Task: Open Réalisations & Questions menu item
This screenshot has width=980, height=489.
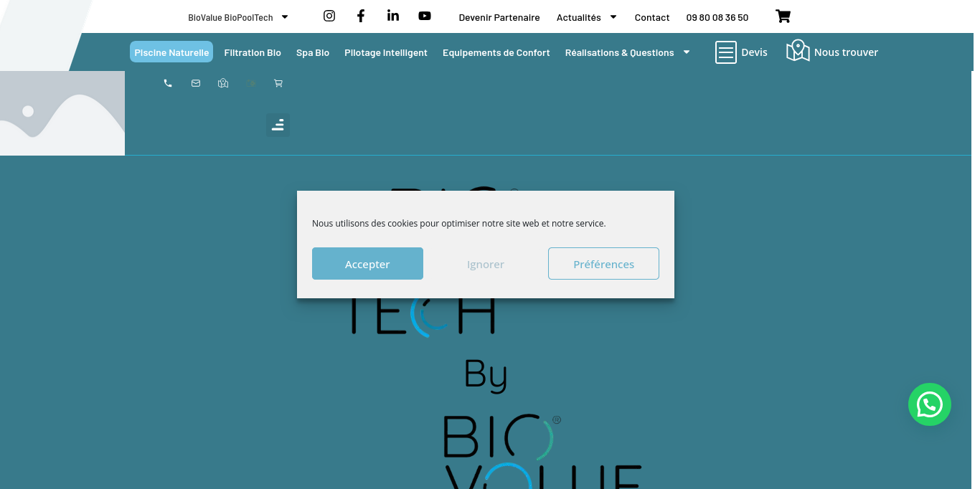Action: 620,52
